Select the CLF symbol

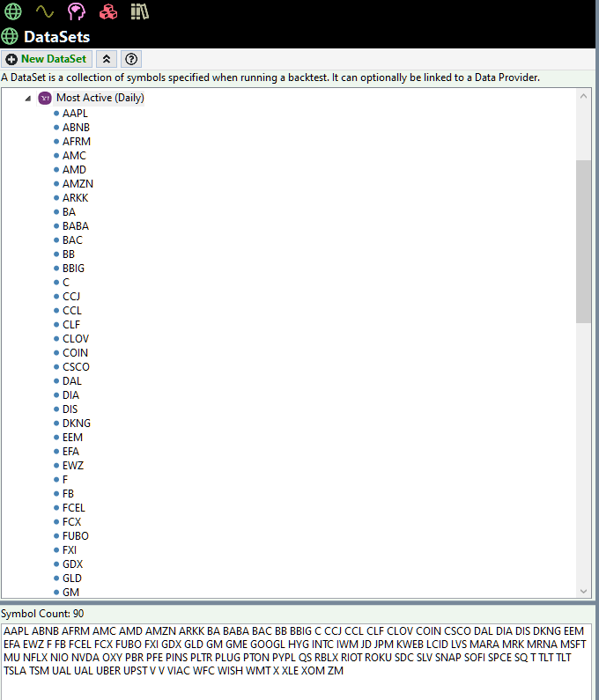[71, 325]
